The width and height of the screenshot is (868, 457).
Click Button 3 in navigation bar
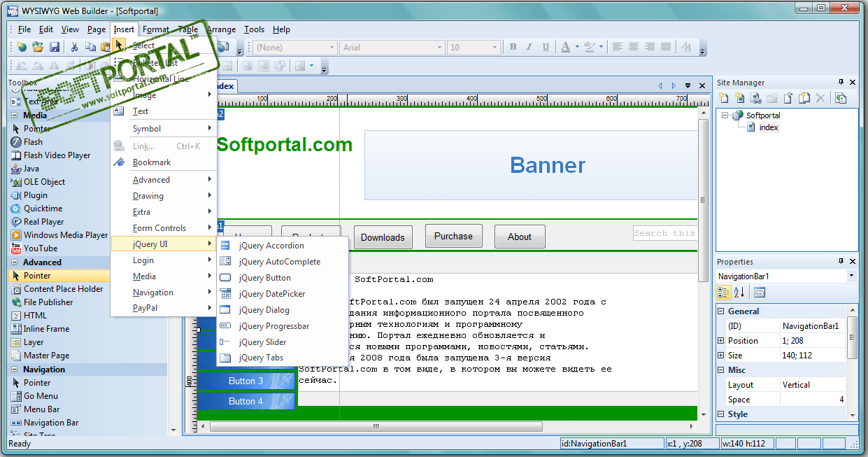click(x=246, y=381)
